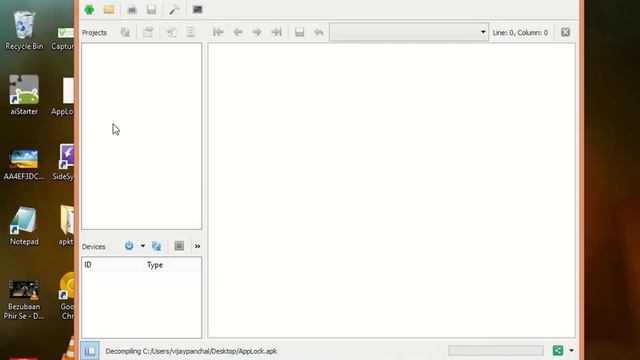The width and height of the screenshot is (640, 360).
Task: Open the yellow folder icon in toolbar
Action: point(109,9)
